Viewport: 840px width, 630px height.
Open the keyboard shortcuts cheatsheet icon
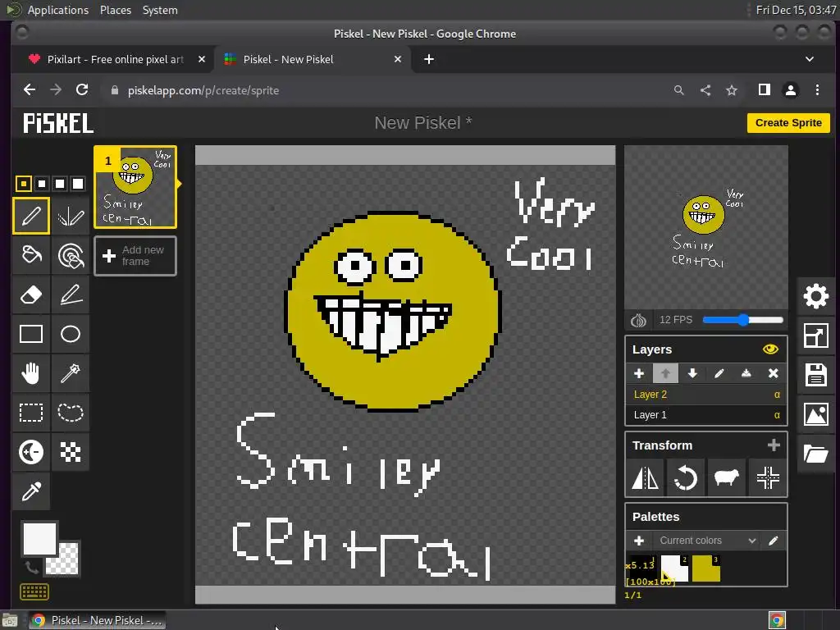tap(34, 592)
